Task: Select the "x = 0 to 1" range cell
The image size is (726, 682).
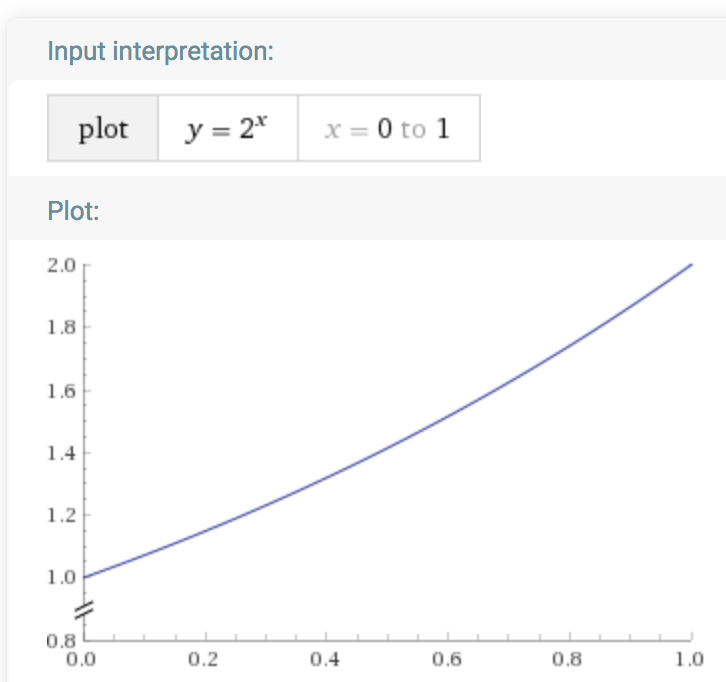Action: (x=388, y=129)
